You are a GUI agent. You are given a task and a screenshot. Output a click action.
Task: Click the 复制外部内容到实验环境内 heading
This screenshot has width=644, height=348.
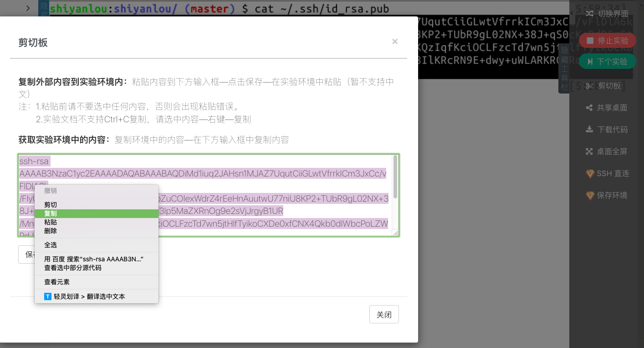[x=73, y=82]
